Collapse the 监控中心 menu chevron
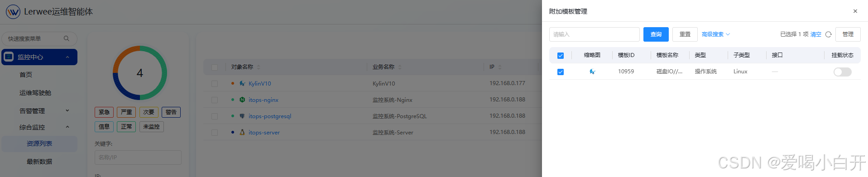Screen dimensions: 868x177 coord(67,57)
